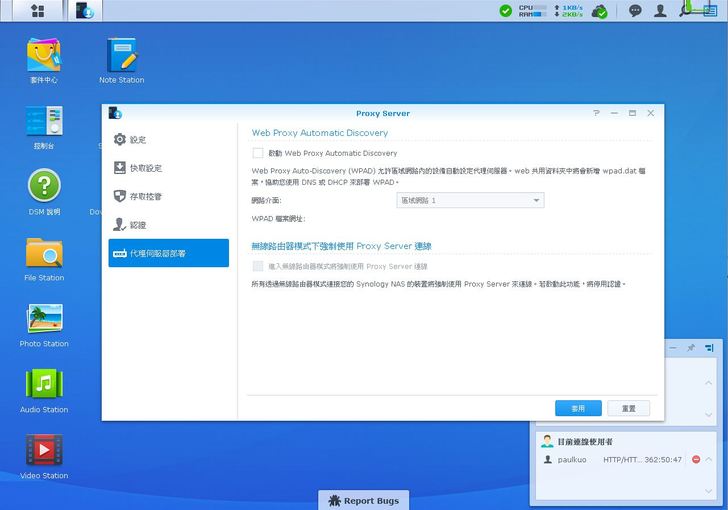728x510 pixels.
Task: Open the notifications chat bubble icon
Action: pyautogui.click(x=635, y=11)
